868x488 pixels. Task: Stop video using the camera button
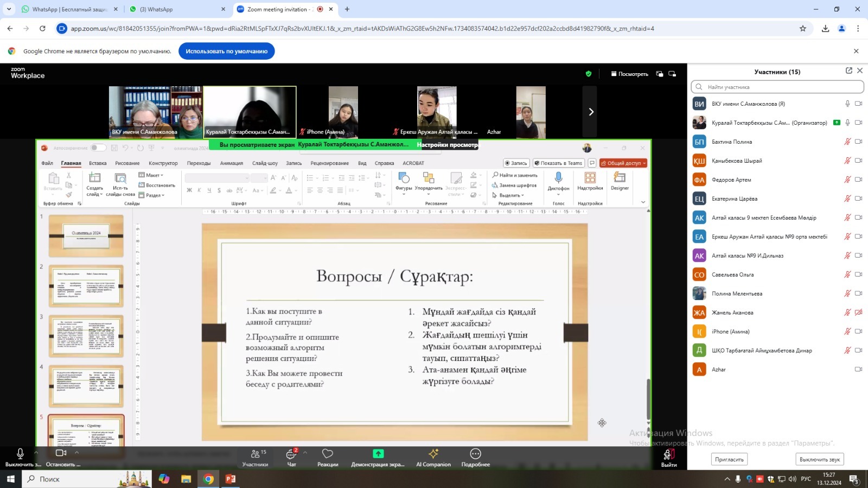point(61,454)
